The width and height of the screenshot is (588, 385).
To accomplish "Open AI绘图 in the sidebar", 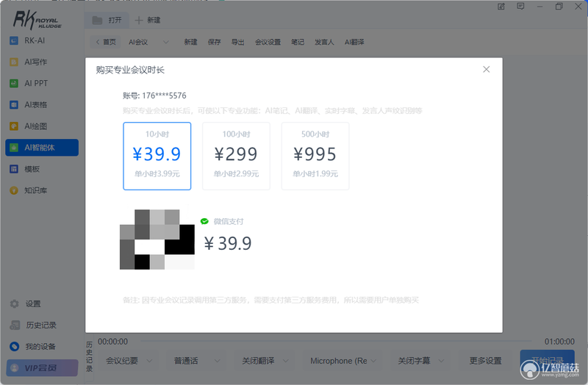I will click(x=42, y=126).
